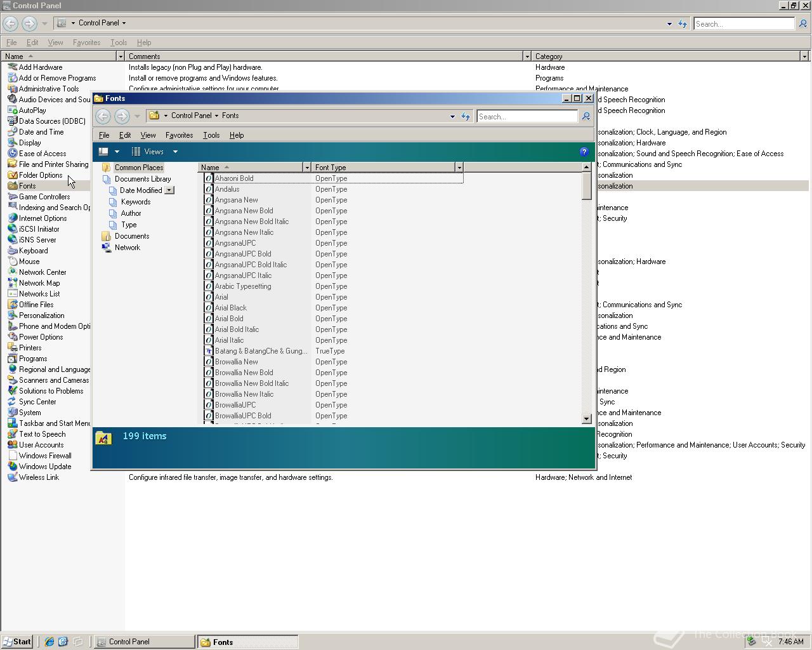Click the Comments column header in Control Panel
Screen dimensions: 812x650
(x=324, y=56)
